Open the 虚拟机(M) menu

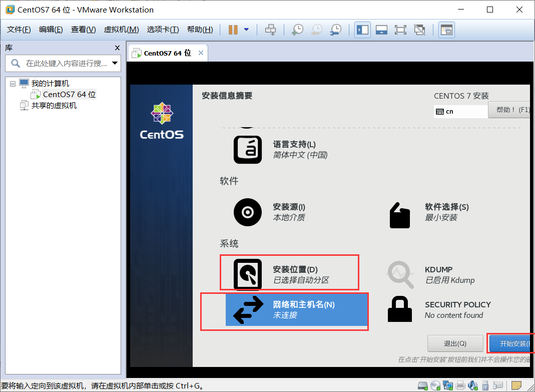pyautogui.click(x=121, y=30)
